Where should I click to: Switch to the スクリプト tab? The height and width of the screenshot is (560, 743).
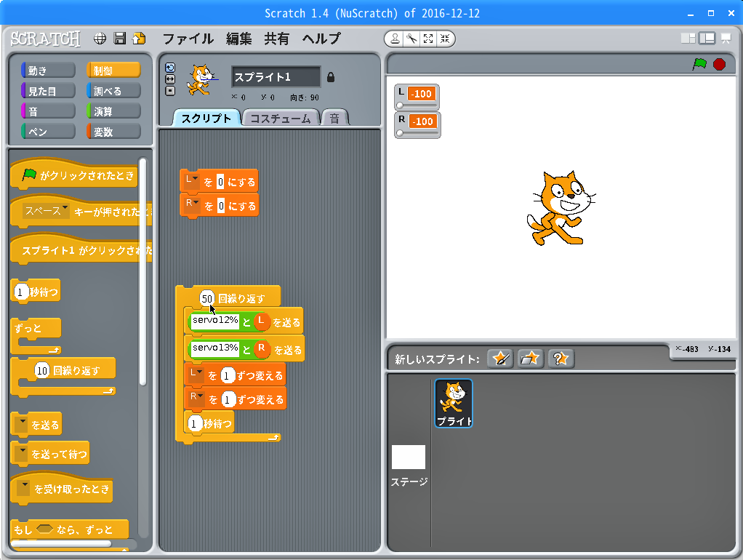point(206,118)
